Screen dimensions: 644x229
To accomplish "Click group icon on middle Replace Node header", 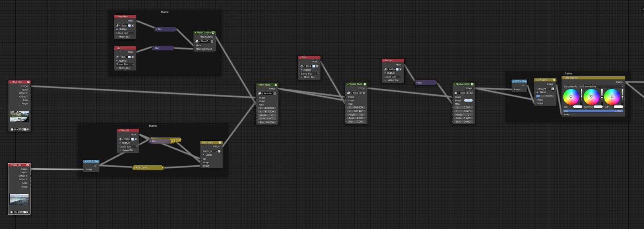I will tap(365, 84).
